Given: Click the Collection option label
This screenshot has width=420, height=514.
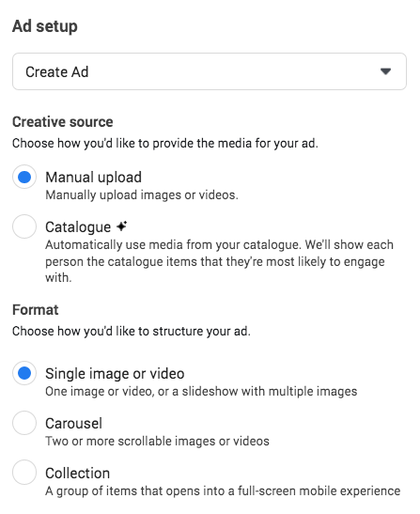Looking at the screenshot, I should 78,474.
